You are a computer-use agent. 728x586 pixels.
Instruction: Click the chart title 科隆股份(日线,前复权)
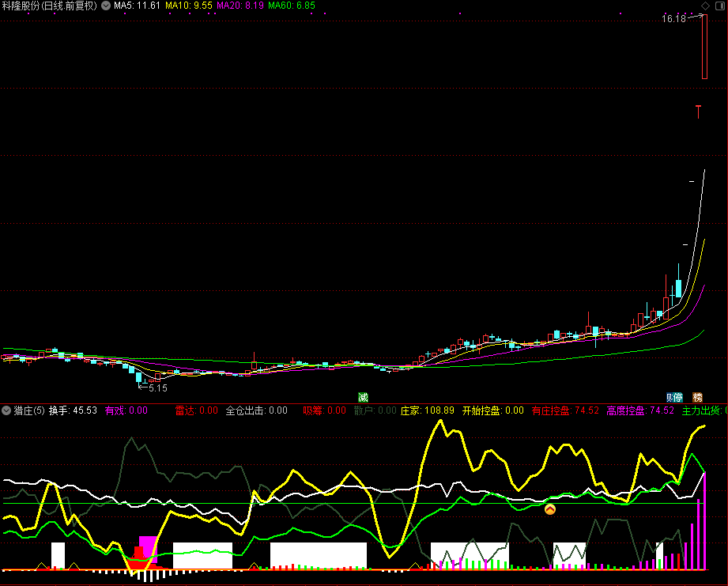(49, 6)
